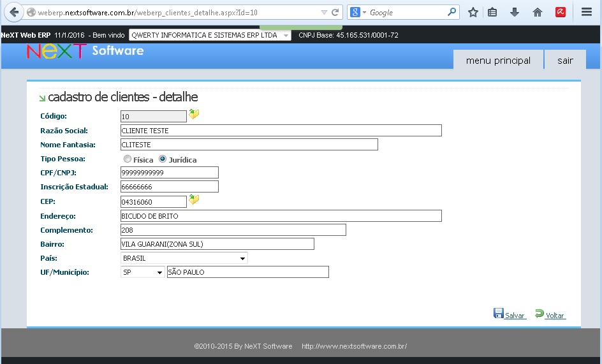
Task: Open the nextsoftware.com.br footer link
Action: (354, 346)
